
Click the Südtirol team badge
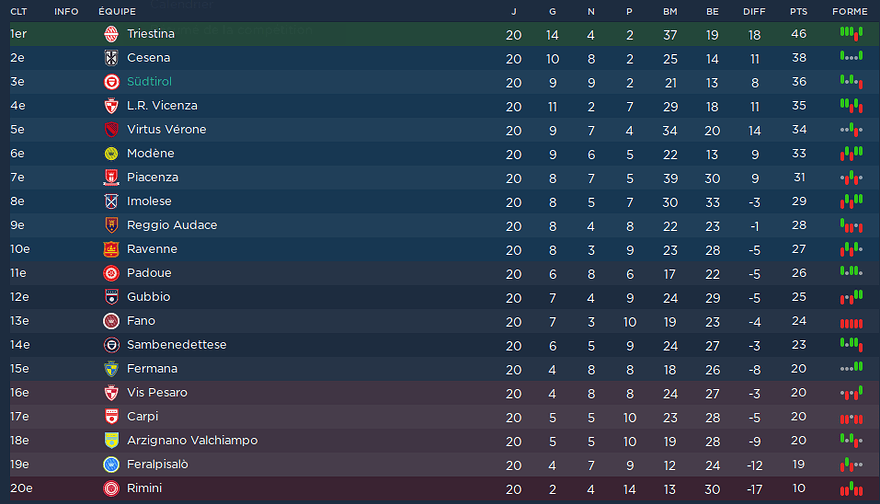[x=111, y=82]
